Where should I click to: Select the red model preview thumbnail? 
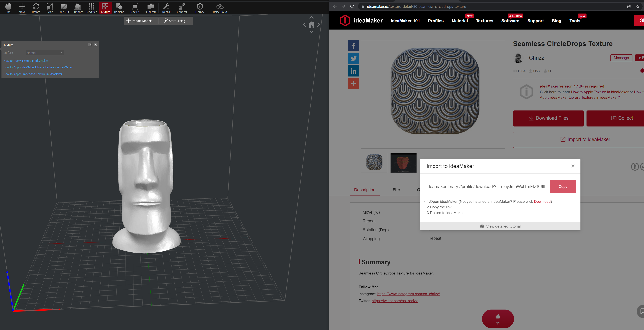click(x=404, y=163)
